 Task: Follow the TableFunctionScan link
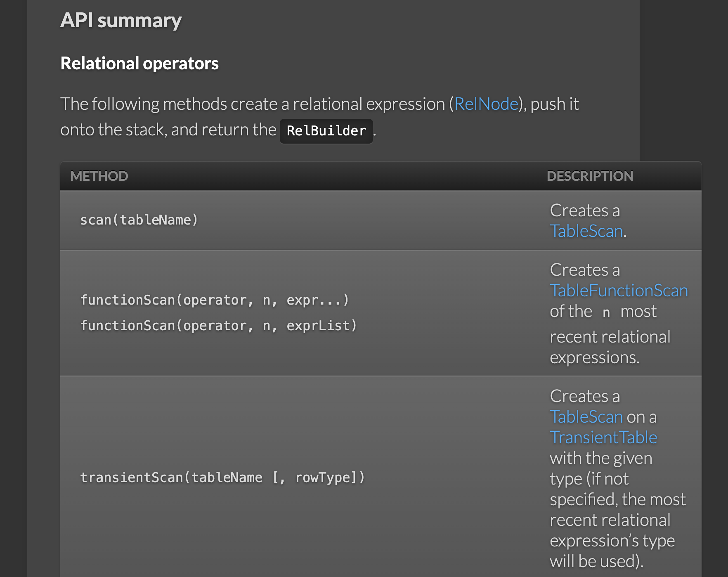pos(619,291)
